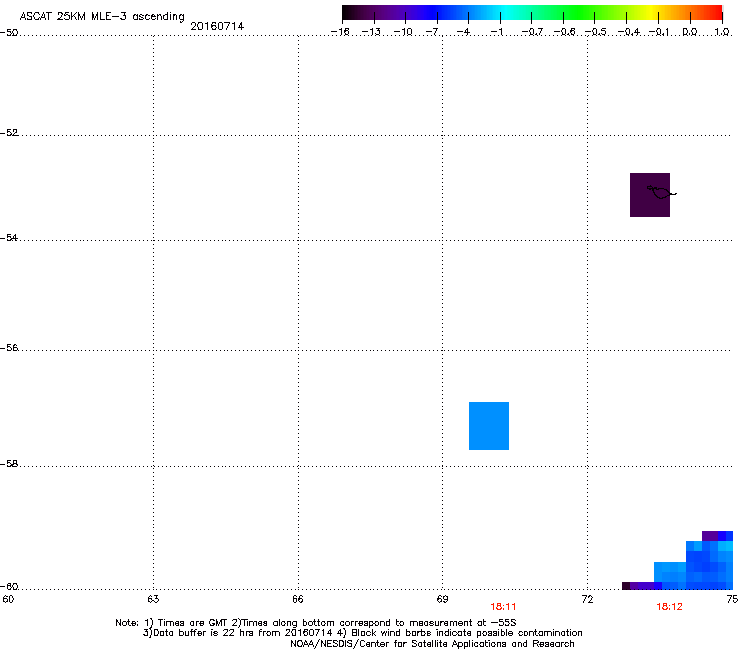Click the "69" longitude axis label

pos(442,599)
